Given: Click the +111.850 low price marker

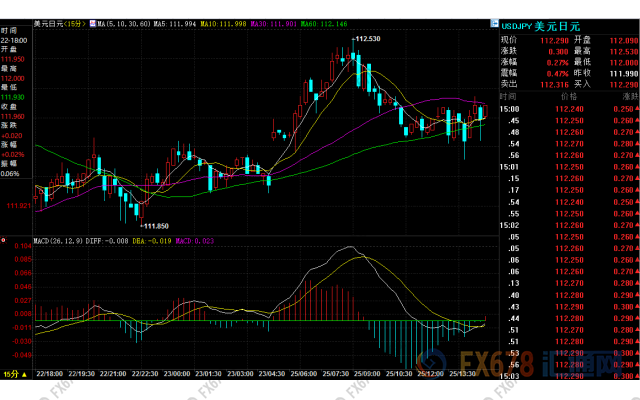Looking at the screenshot, I should point(154,226).
